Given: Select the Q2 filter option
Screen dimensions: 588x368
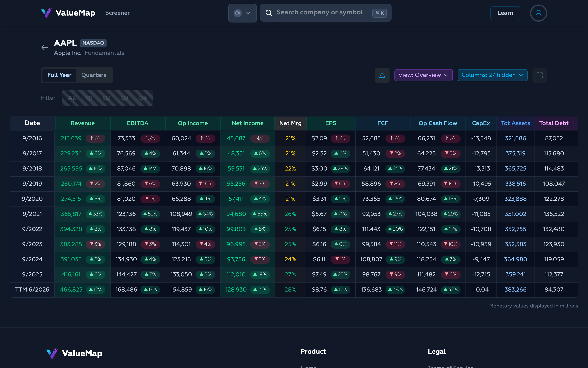Looking at the screenshot, I should tap(106, 98).
